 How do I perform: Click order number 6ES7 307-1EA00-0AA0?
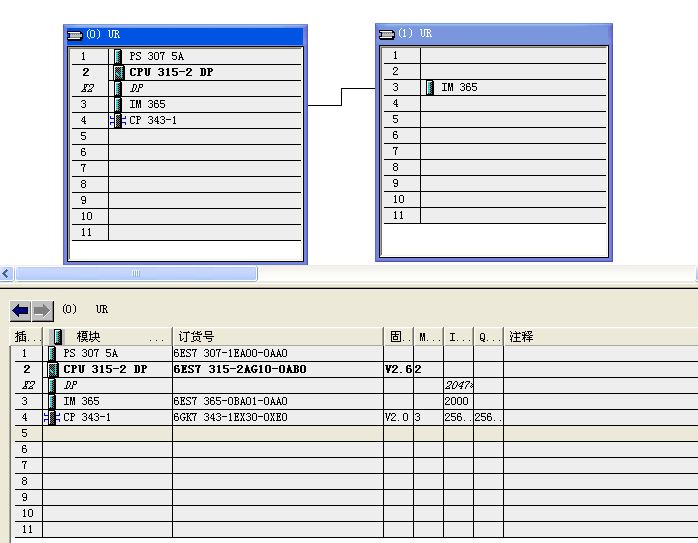click(x=231, y=353)
